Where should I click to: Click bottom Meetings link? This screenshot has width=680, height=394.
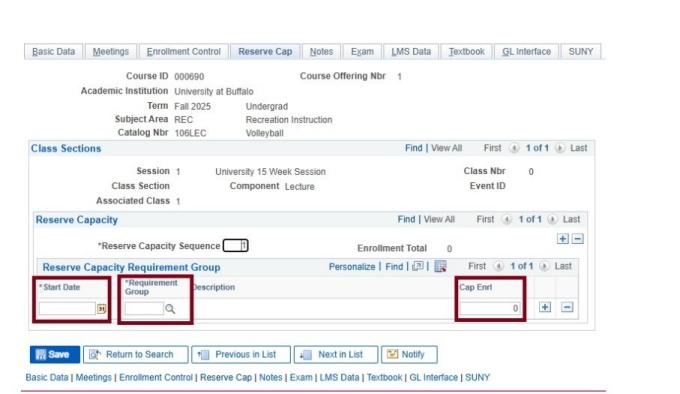(93, 378)
